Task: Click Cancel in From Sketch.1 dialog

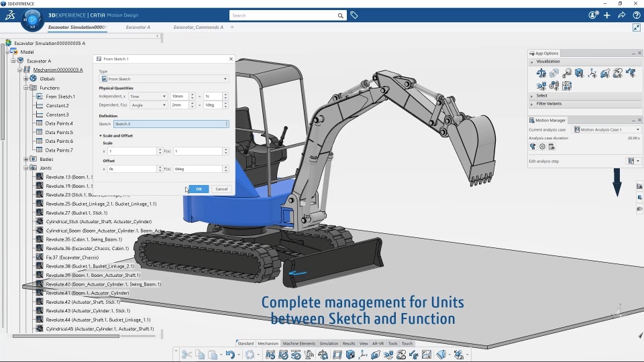Action: 221,189
